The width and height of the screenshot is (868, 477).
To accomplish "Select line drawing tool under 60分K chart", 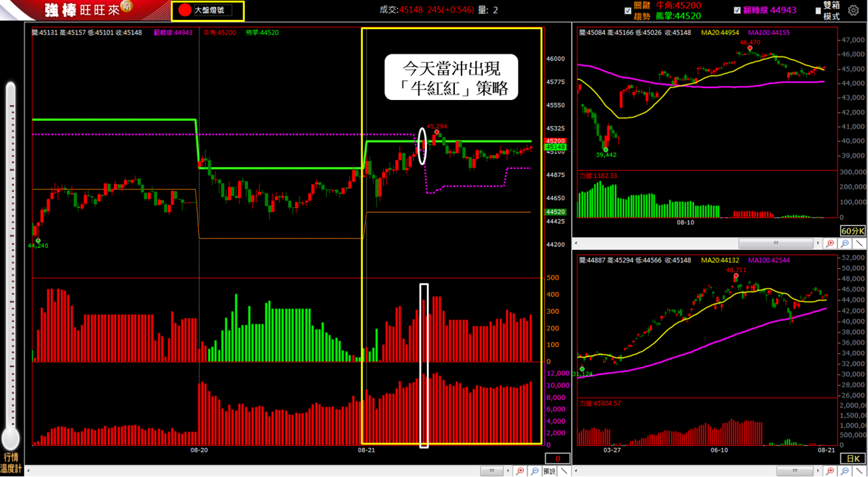I will 859,244.
